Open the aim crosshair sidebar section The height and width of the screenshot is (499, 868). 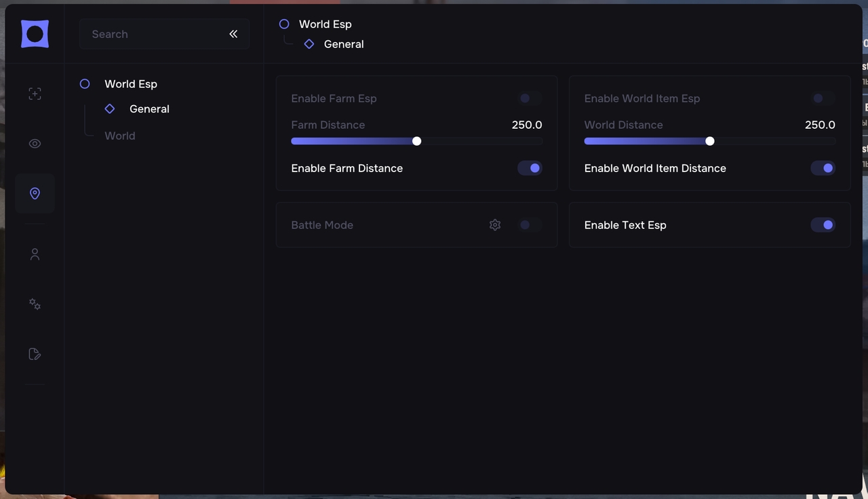(35, 94)
